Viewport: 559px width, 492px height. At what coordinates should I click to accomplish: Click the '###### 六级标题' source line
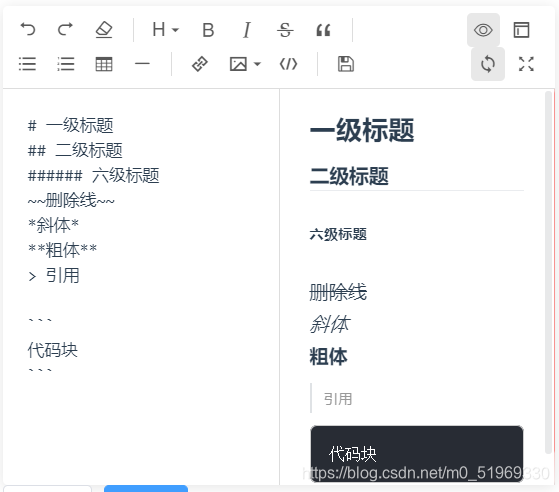click(x=94, y=175)
